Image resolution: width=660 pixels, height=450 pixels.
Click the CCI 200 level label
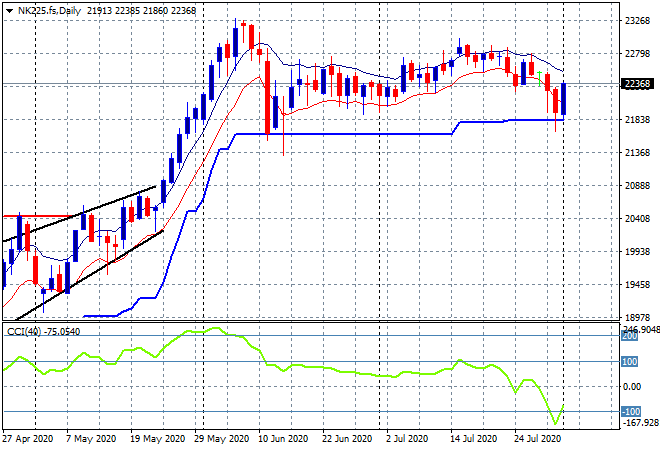(x=630, y=336)
